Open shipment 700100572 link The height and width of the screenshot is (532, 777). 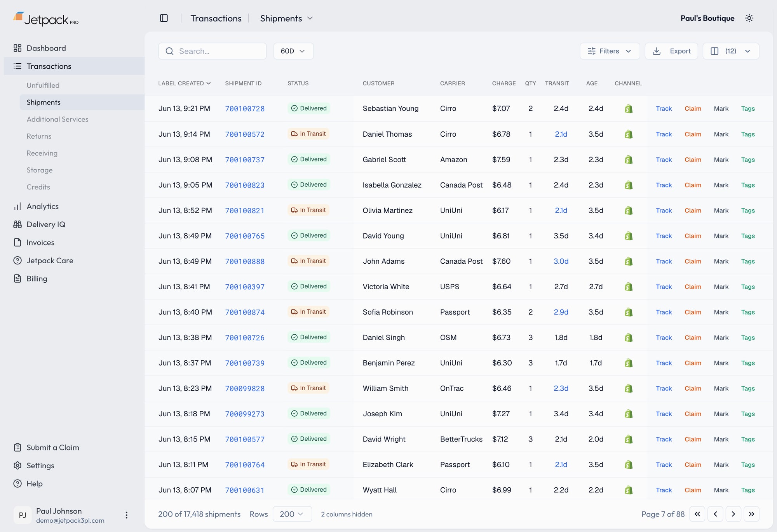tap(245, 134)
